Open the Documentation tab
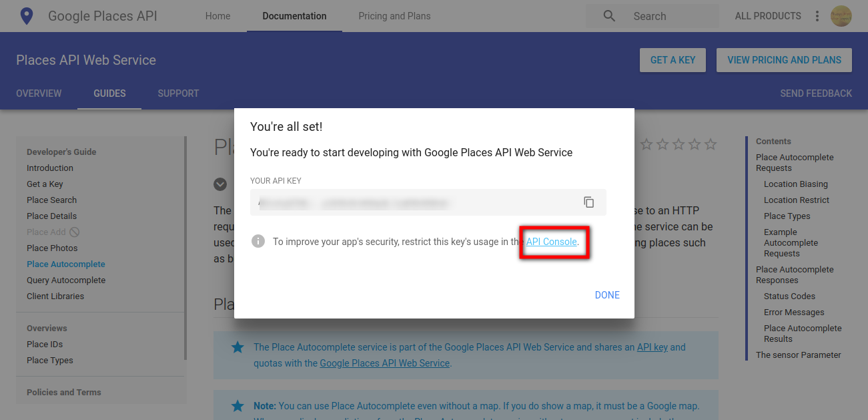This screenshot has width=868, height=420. [294, 16]
